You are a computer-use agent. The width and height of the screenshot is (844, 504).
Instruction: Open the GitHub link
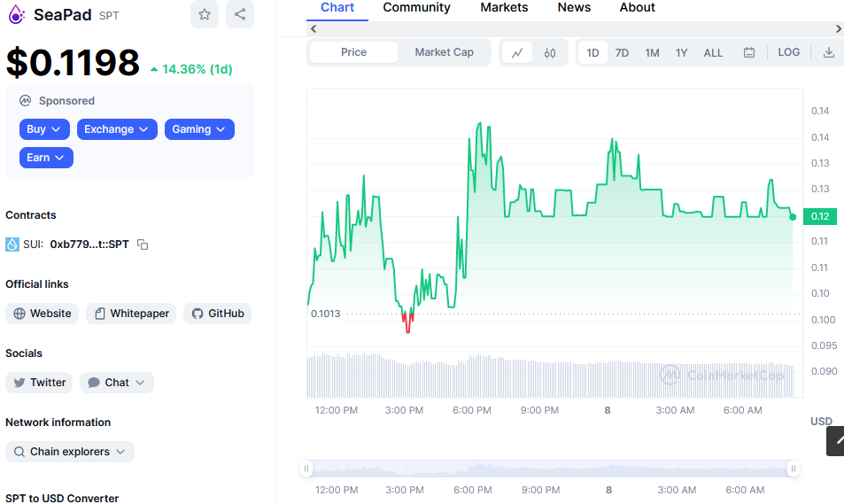[x=218, y=314]
